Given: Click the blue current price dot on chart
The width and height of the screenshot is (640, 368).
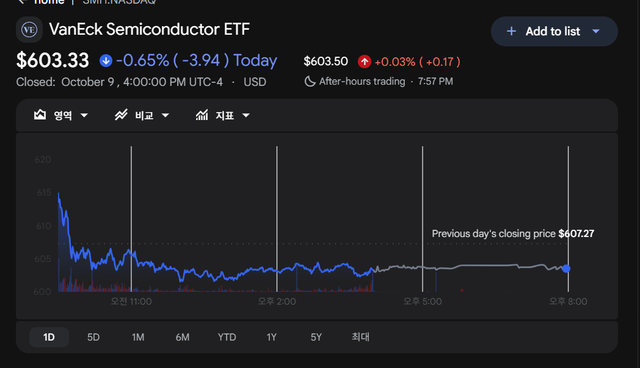Looking at the screenshot, I should (x=566, y=268).
